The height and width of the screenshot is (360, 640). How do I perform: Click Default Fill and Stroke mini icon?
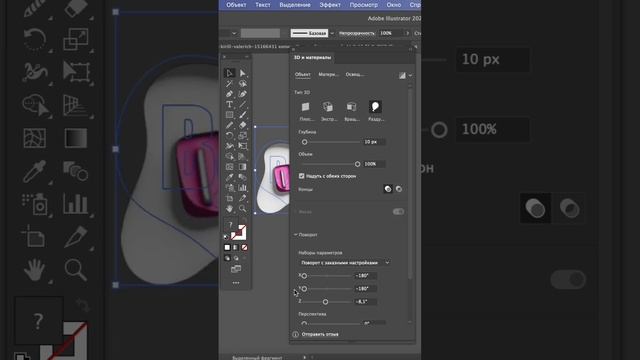pos(226,237)
